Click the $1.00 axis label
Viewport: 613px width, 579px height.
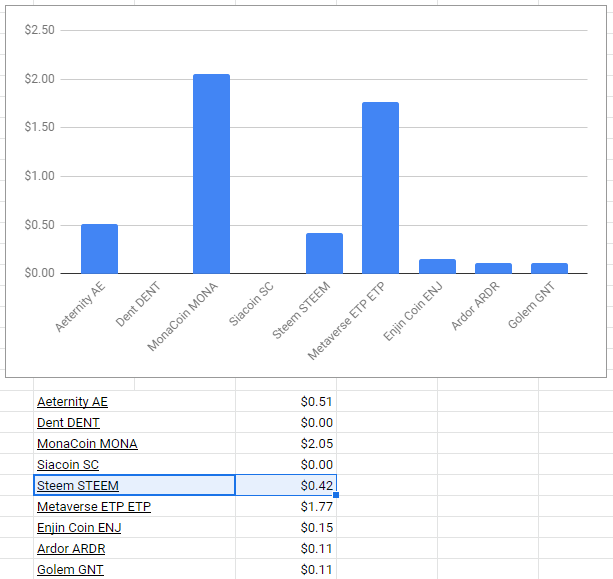point(39,176)
